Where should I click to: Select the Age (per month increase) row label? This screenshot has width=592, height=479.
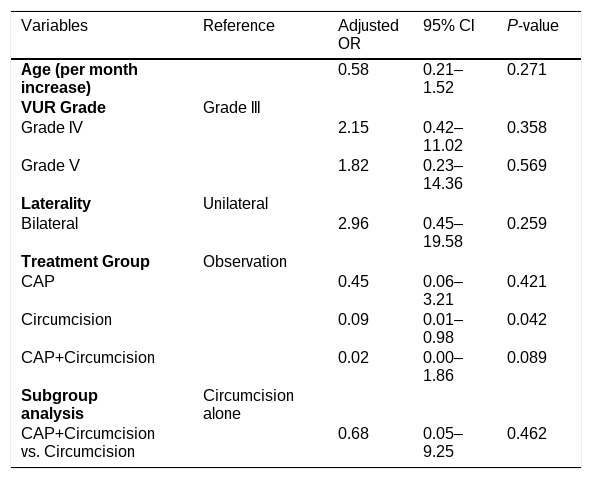79,79
